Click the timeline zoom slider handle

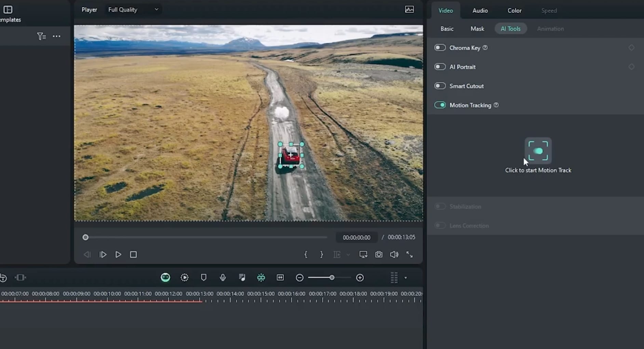pos(332,278)
